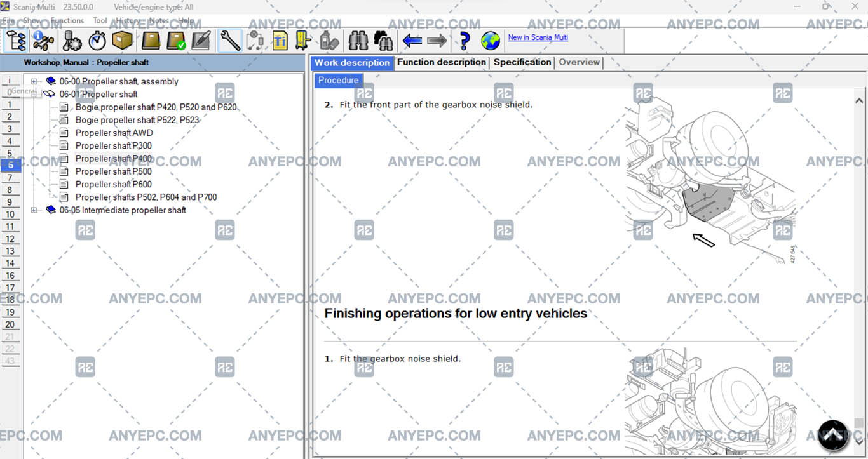Open the chassis information icon
This screenshot has width=868, height=459.
coord(43,41)
